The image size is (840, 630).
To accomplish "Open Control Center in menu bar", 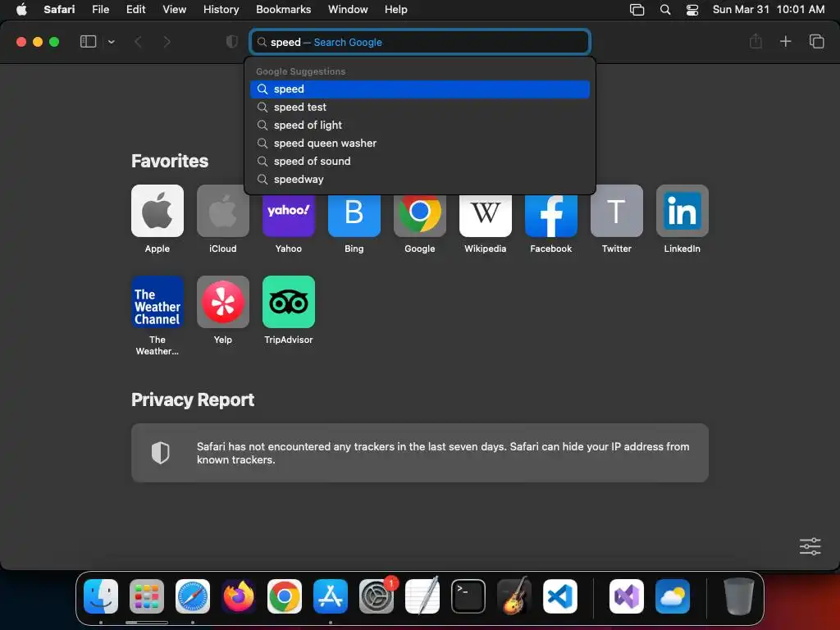I will (x=692, y=10).
